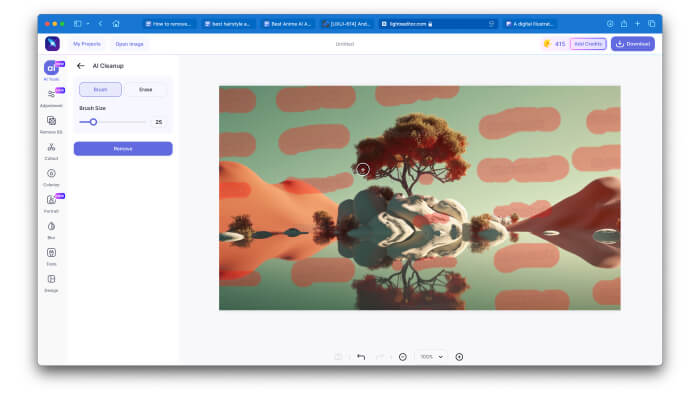Open the Adjustment tool in sidebar

pyautogui.click(x=51, y=98)
